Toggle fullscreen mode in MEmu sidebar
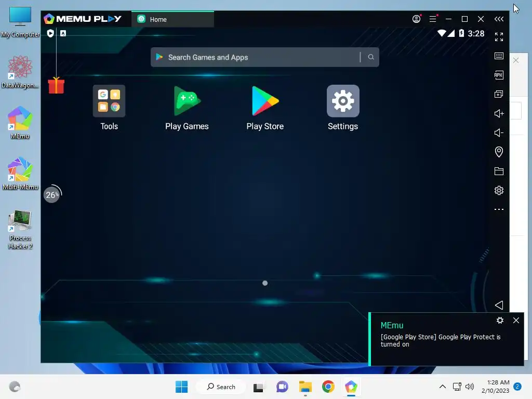Image resolution: width=532 pixels, height=399 pixels. (499, 37)
